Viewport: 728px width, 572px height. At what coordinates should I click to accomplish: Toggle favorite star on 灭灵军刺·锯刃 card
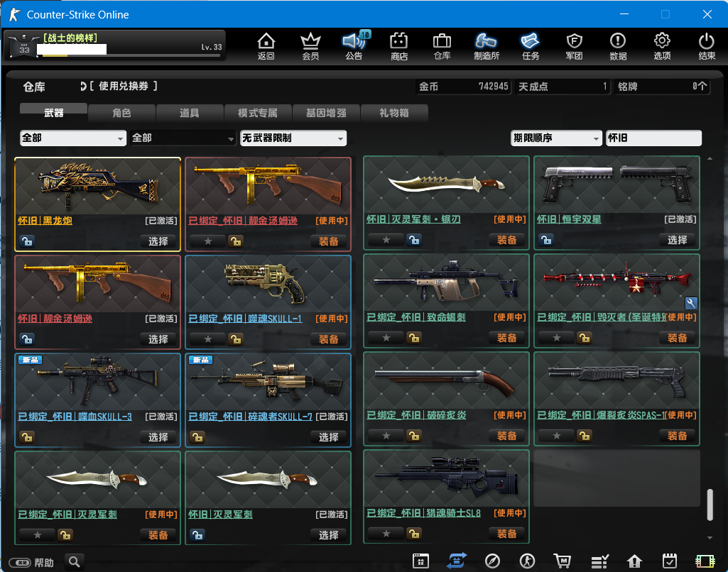tap(386, 240)
